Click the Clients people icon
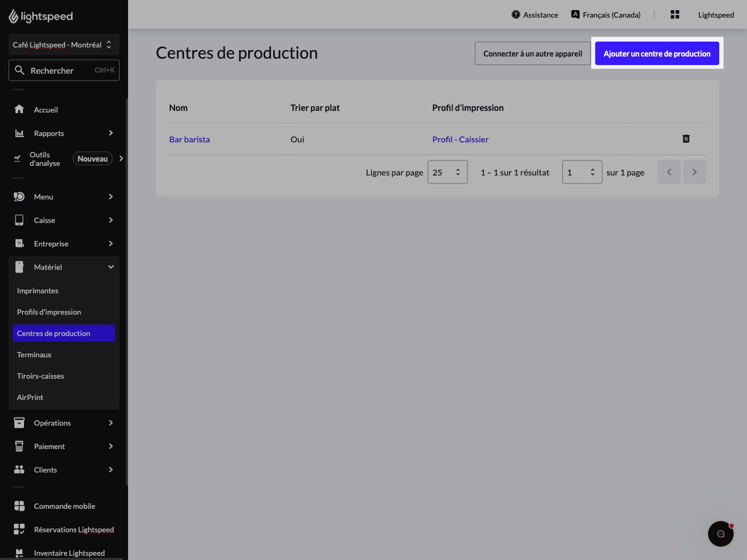 tap(19, 470)
